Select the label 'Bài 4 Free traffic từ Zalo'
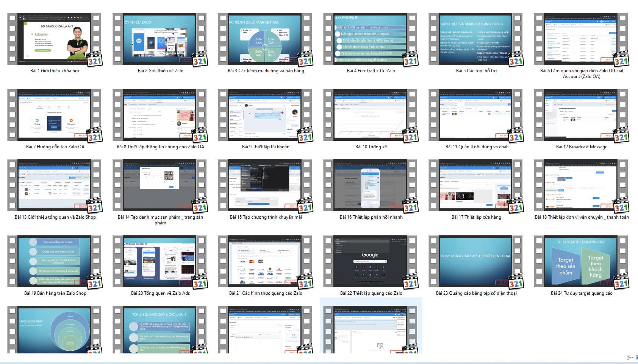The image size is (638, 364). pyautogui.click(x=371, y=71)
